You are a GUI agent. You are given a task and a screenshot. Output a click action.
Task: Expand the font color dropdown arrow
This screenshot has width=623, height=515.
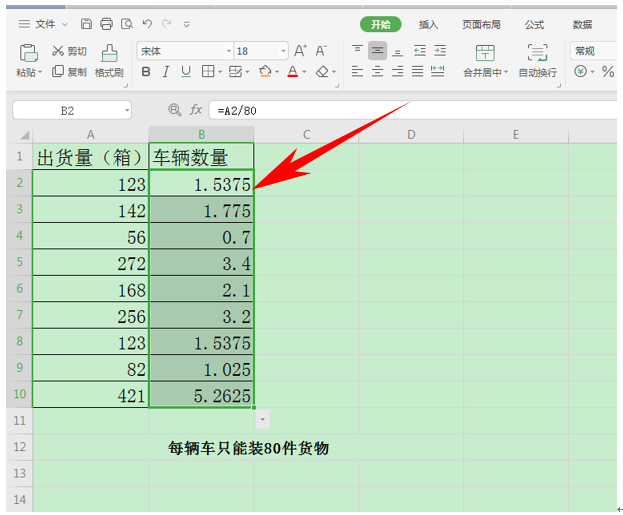304,72
